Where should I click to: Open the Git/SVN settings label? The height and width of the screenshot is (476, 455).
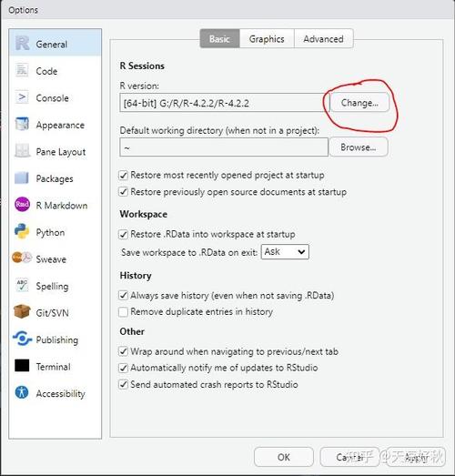[x=52, y=313]
